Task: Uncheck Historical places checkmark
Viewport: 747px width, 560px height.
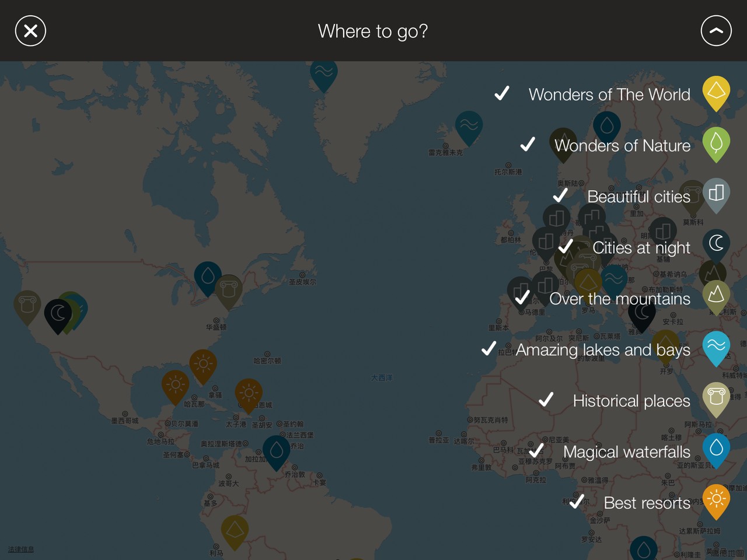Action: point(546,399)
